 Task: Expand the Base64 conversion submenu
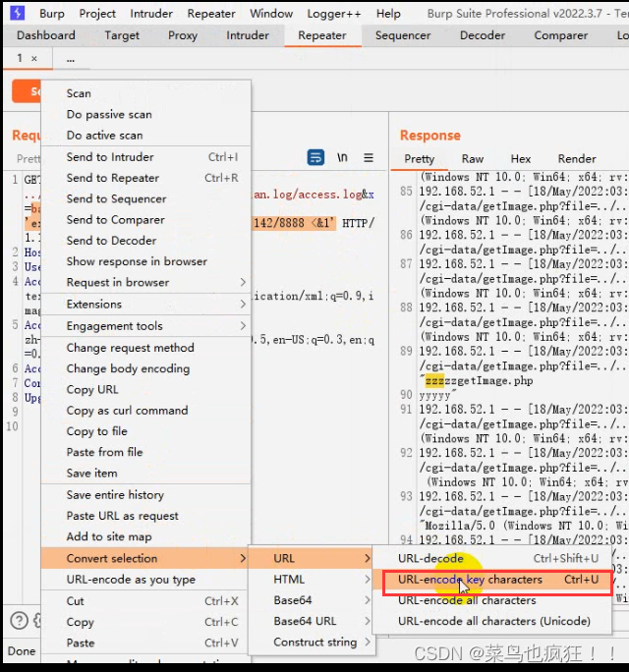coord(312,600)
